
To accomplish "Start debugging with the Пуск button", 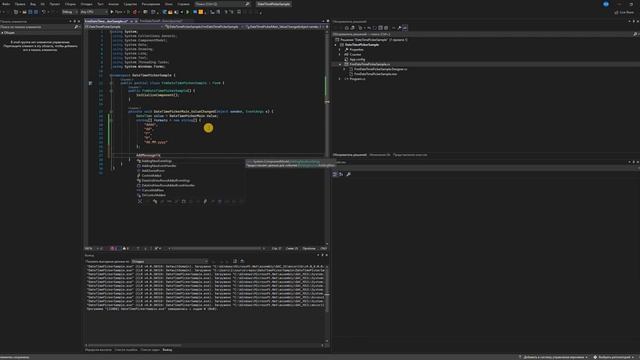I will pyautogui.click(x=116, y=12).
